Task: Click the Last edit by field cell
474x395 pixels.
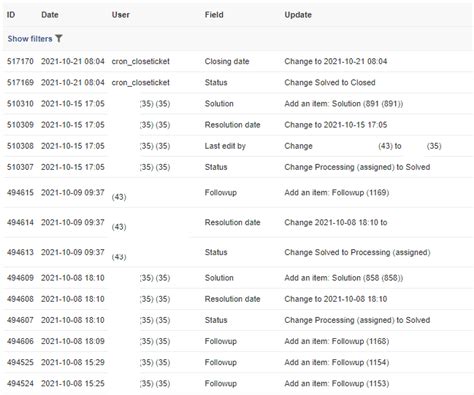Action: pos(225,146)
